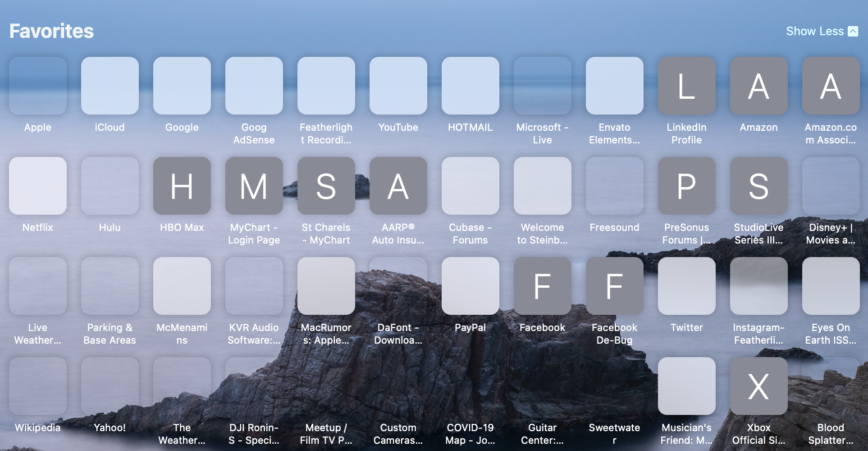868x451 pixels.
Task: Open the Envato Elements favorite
Action: [615, 86]
